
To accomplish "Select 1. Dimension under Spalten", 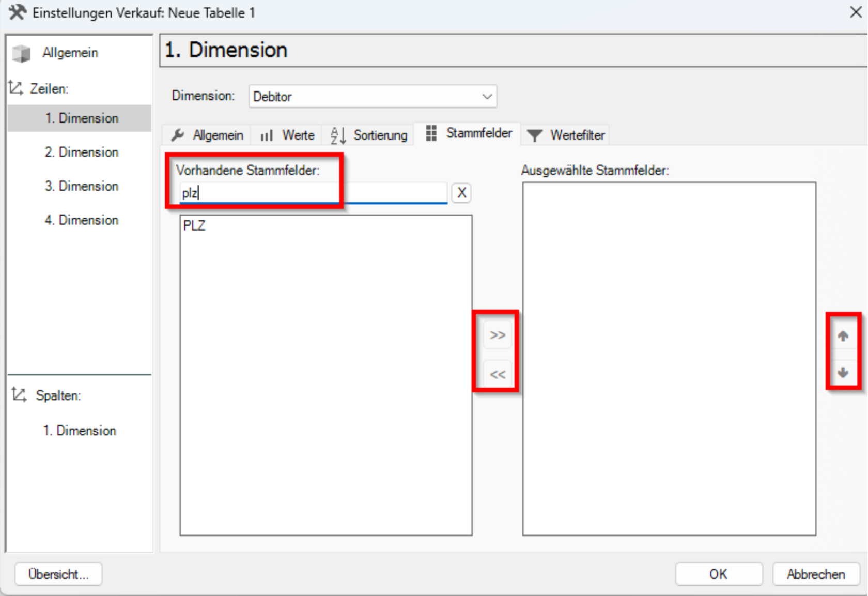I will (79, 431).
